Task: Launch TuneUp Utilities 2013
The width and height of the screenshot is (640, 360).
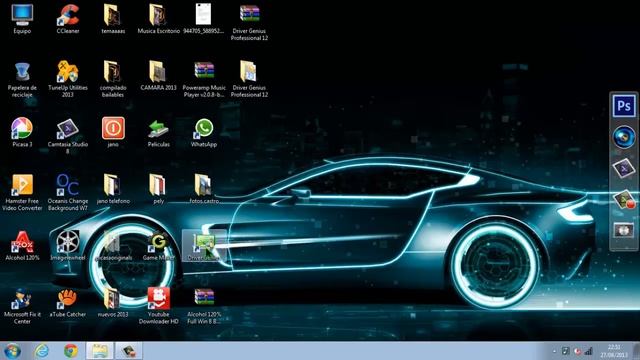Action: (68, 79)
